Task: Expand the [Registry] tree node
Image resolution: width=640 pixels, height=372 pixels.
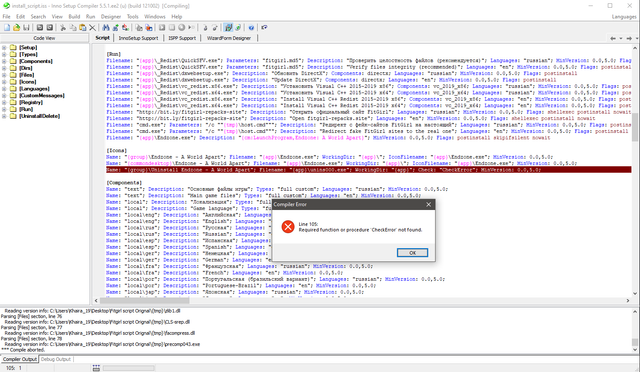Action: [x=4, y=102]
